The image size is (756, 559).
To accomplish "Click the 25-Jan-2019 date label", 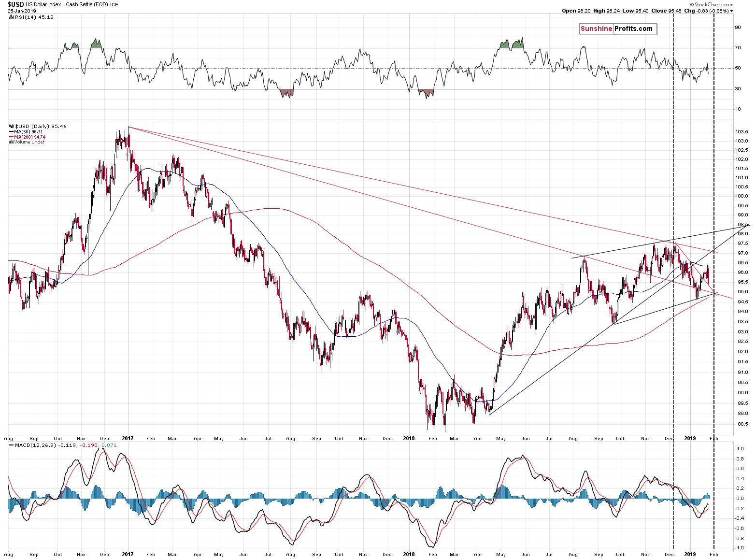I will click(x=22, y=11).
